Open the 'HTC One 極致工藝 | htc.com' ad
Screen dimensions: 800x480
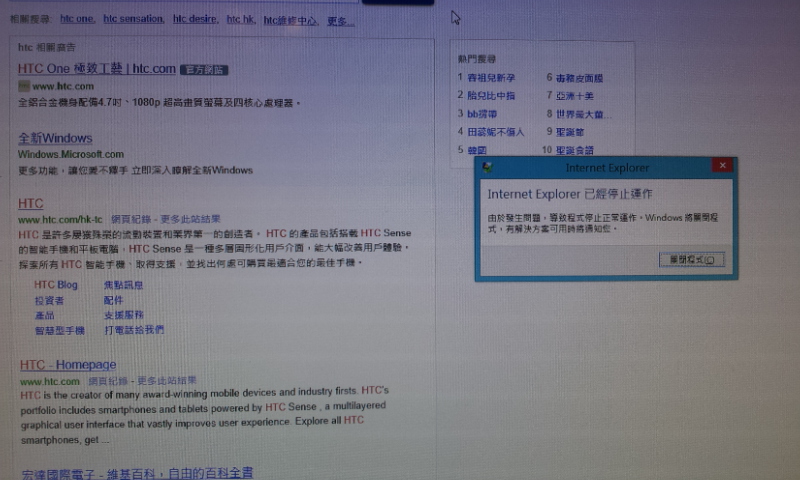point(96,68)
